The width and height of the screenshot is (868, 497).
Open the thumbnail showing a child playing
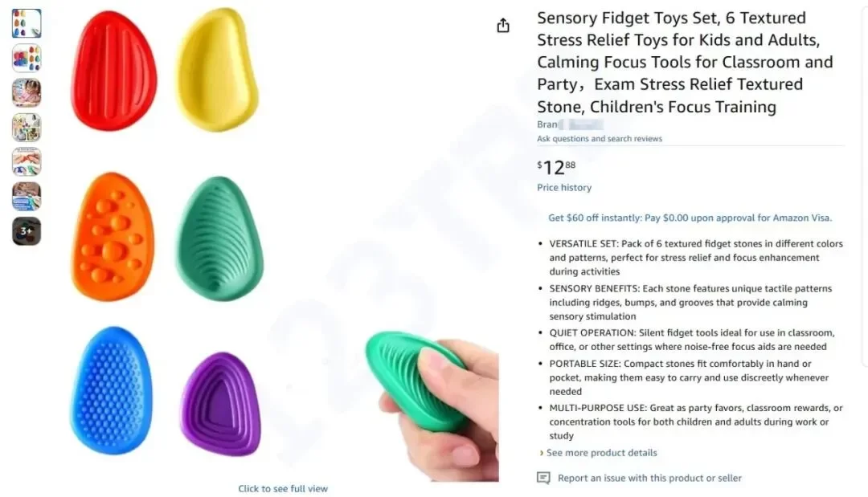click(27, 92)
